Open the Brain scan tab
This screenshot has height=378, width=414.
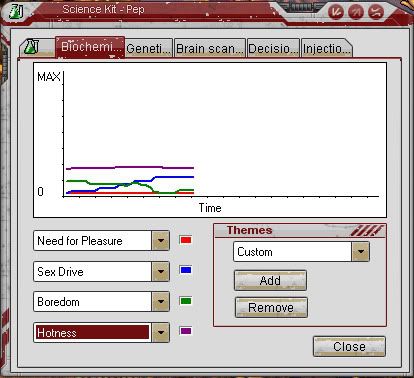click(x=210, y=49)
